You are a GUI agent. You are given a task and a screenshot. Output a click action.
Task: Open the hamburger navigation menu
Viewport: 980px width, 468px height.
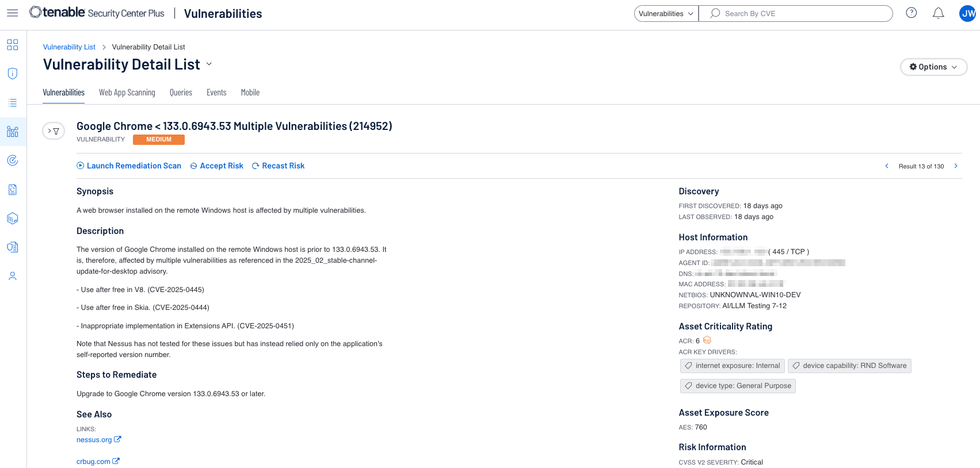pyautogui.click(x=12, y=13)
